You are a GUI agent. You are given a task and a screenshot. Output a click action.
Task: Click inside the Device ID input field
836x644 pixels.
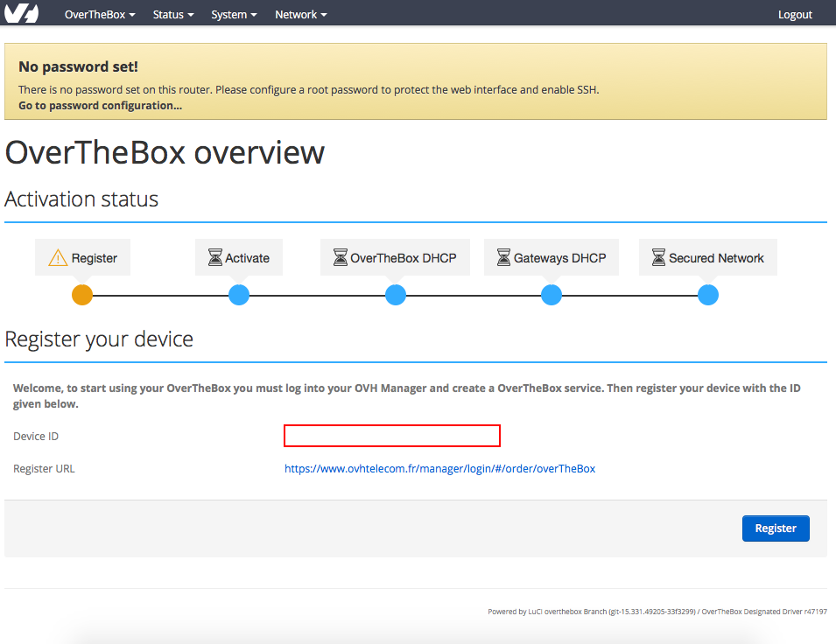tap(391, 435)
